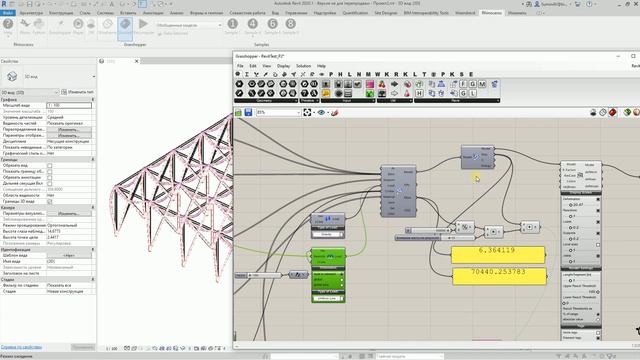Click the red sketch marker icon in Grasshopper
Screen dimensions: 640x360
pos(335,112)
